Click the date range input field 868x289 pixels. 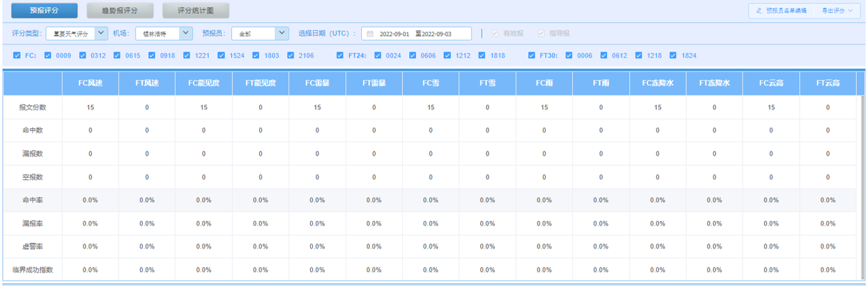(416, 33)
